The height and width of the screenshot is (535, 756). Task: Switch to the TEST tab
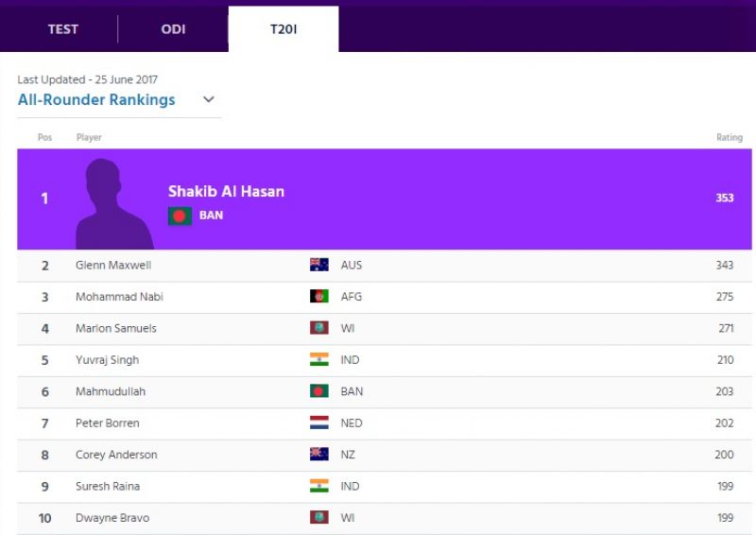(x=62, y=29)
